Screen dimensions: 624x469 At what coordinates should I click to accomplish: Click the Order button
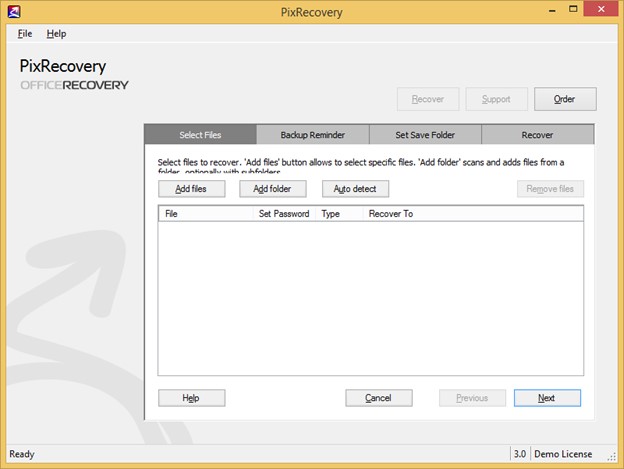tap(565, 99)
